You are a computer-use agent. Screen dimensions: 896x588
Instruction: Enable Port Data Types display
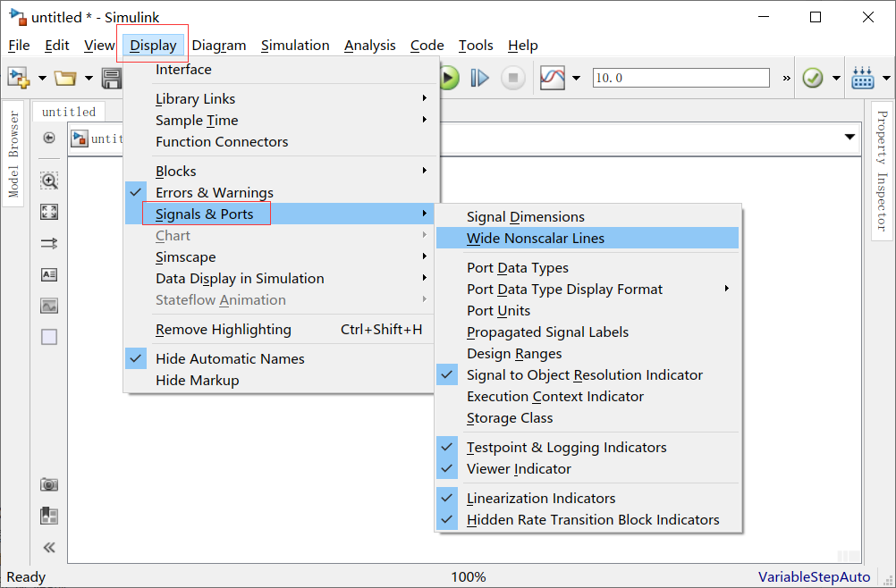(x=587, y=268)
